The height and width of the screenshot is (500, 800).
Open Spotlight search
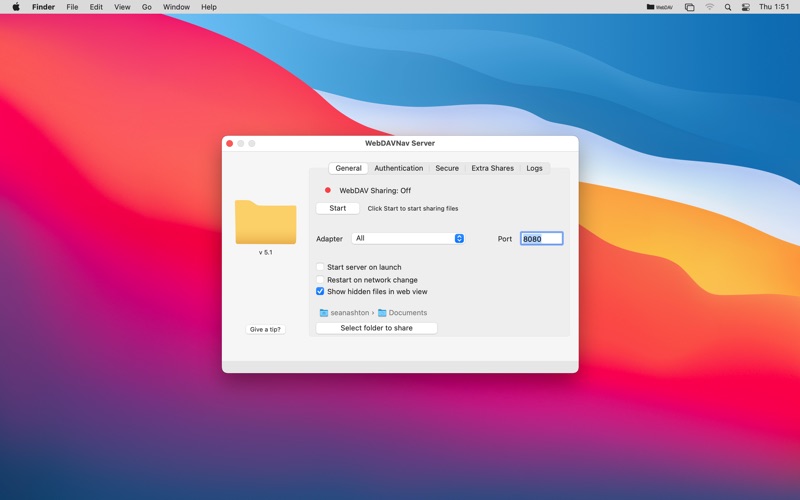click(x=728, y=7)
